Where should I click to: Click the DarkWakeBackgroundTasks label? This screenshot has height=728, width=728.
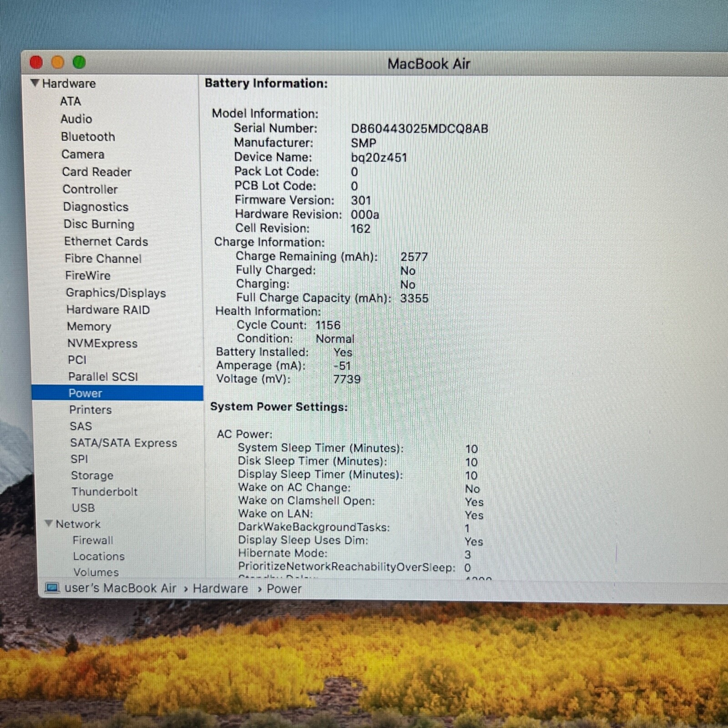(314, 527)
